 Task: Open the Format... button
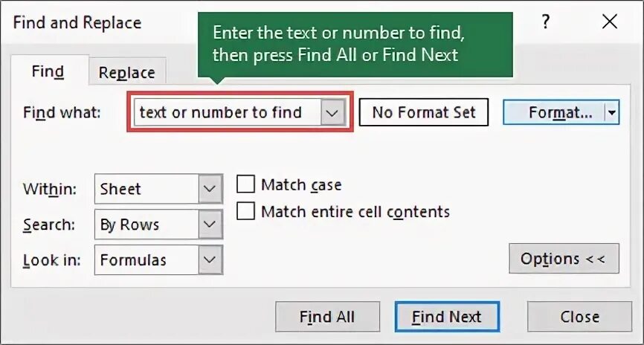click(x=555, y=113)
